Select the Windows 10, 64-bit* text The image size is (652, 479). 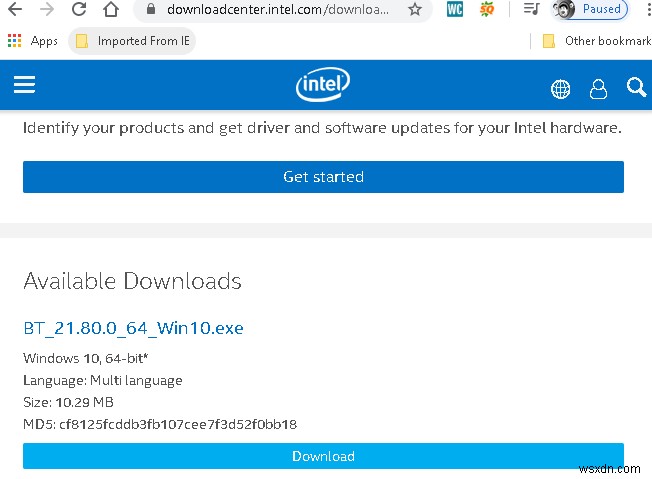click(86, 358)
